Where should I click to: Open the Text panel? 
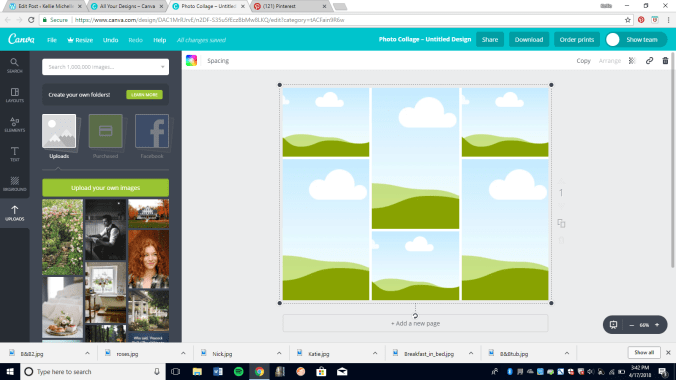15,154
